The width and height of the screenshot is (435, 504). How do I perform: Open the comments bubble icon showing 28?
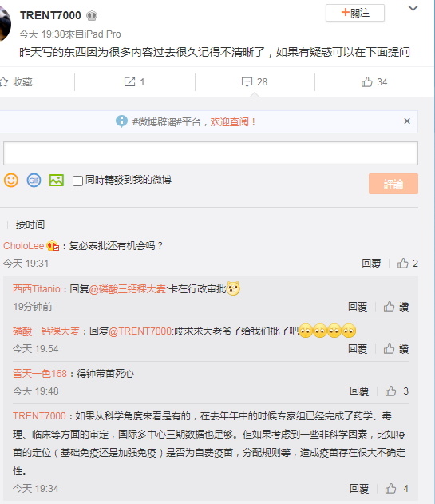tap(247, 82)
